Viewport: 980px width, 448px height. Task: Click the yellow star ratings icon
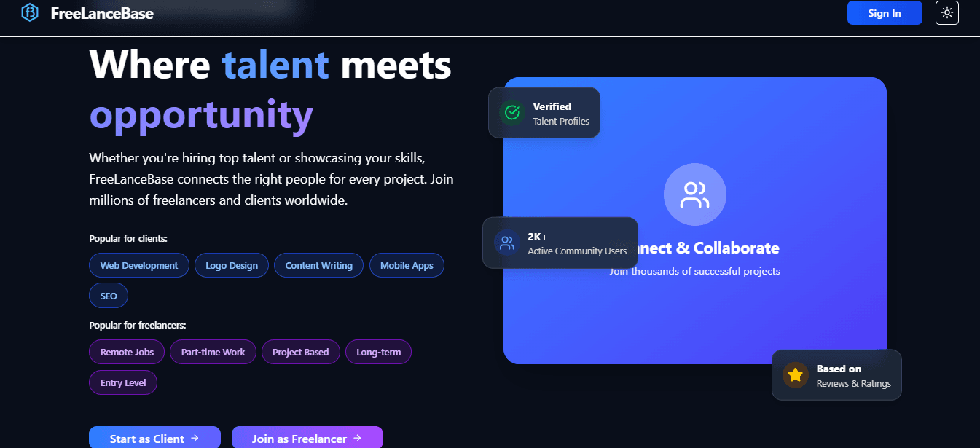click(795, 374)
